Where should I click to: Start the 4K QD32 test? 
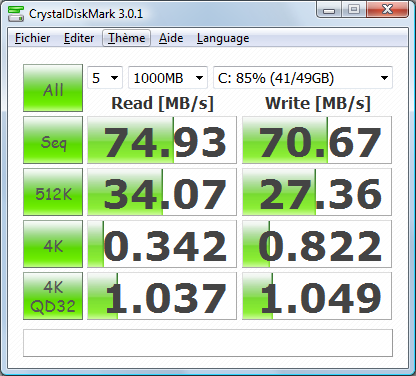(53, 296)
